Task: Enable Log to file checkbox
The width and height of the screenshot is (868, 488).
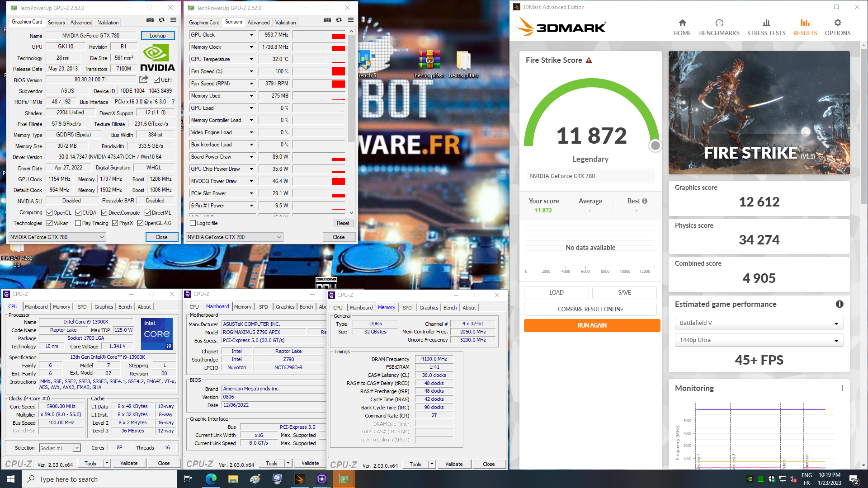Action: [193, 223]
